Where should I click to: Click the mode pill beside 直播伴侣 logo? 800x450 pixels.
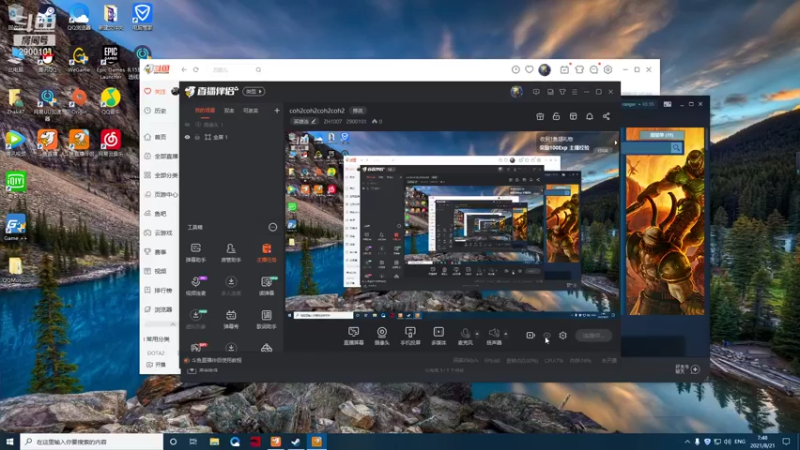coord(254,91)
